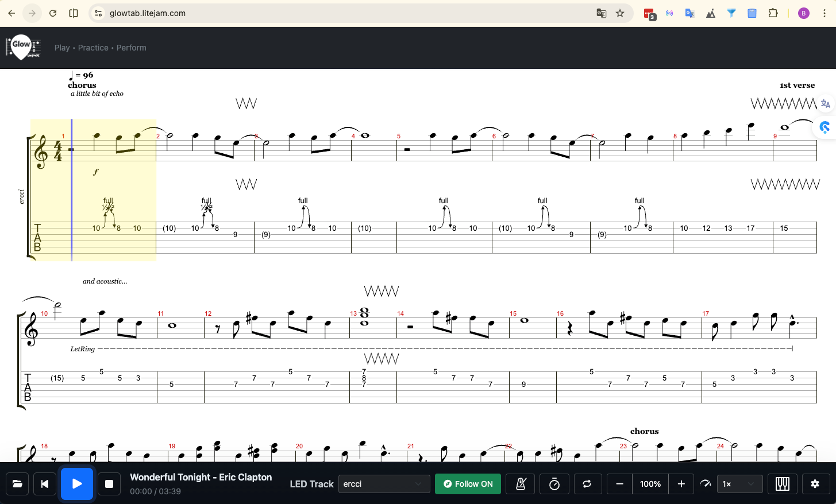Click measure 13 chord in the tab
Viewport: 836px width, 504px height.
point(364,378)
